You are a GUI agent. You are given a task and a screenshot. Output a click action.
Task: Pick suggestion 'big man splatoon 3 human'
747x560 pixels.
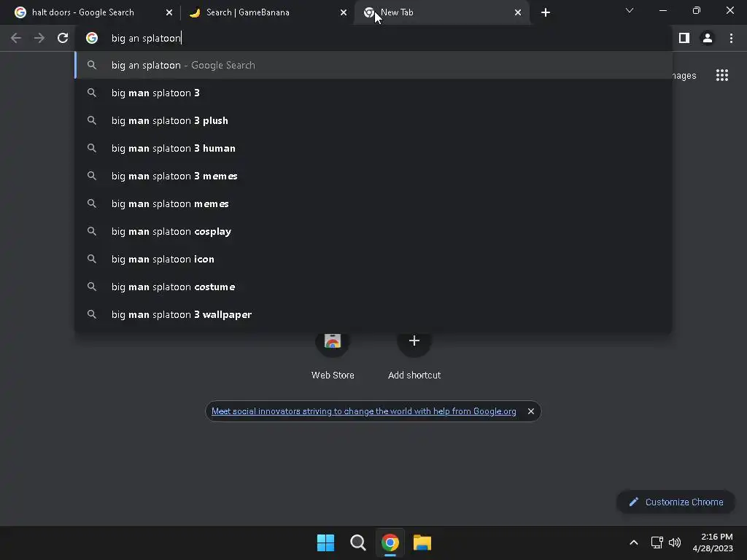[x=373, y=148]
